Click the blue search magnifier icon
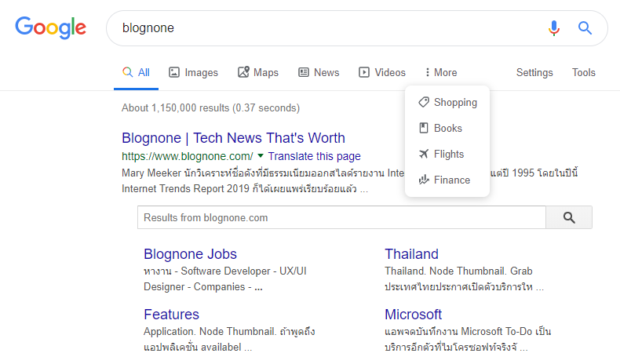The width and height of the screenshot is (620, 364). tap(585, 28)
